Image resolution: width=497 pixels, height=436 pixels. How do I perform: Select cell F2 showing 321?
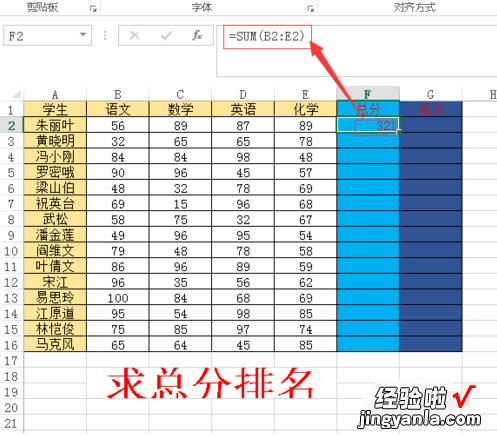(x=368, y=125)
